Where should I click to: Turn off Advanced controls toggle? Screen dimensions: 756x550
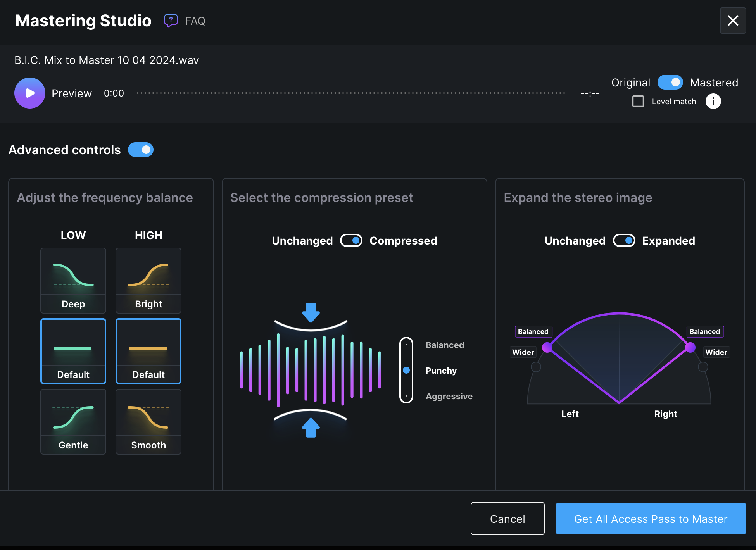(x=141, y=150)
